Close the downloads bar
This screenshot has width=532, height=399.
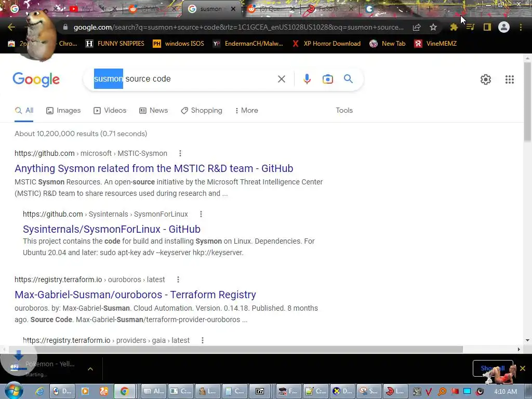coord(523,368)
